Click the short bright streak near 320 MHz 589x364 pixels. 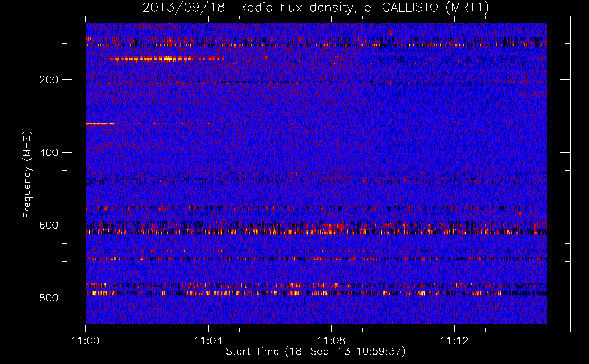100,124
